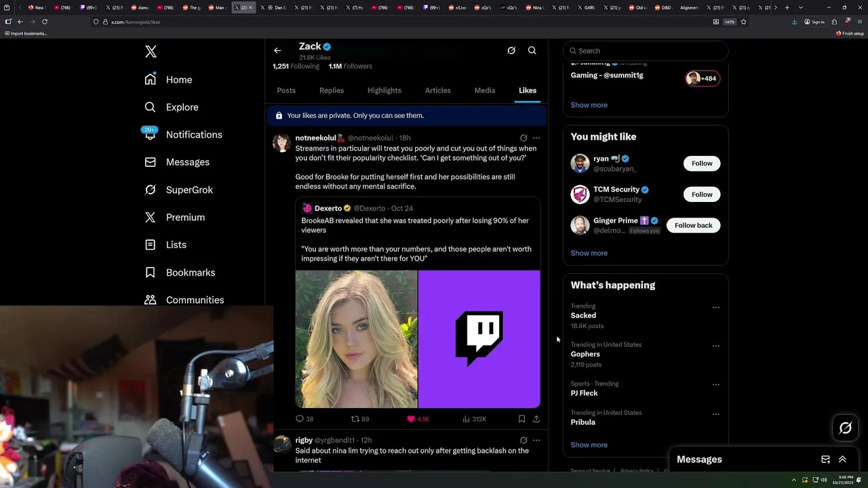
Task: Expand the Messages drawer
Action: point(842,460)
